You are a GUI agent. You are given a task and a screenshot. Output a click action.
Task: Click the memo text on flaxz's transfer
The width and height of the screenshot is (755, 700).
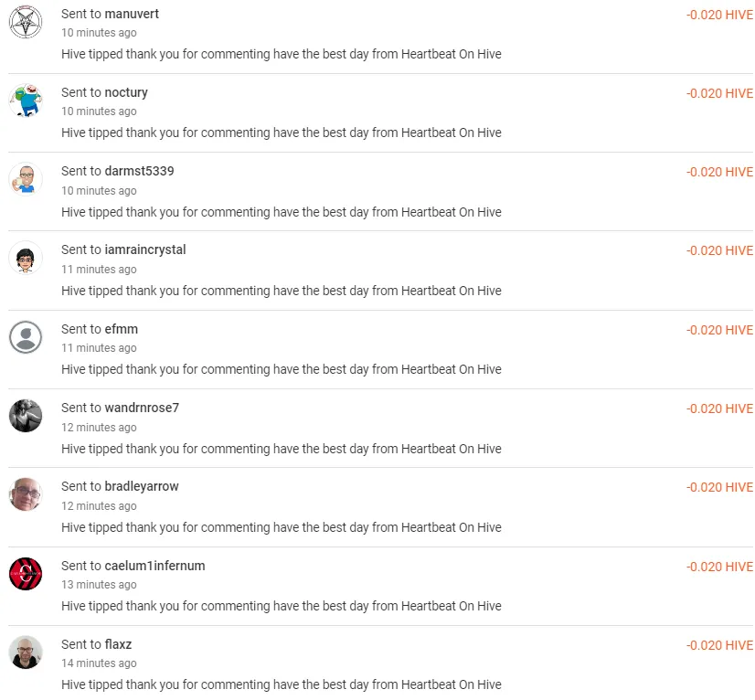pyautogui.click(x=282, y=684)
